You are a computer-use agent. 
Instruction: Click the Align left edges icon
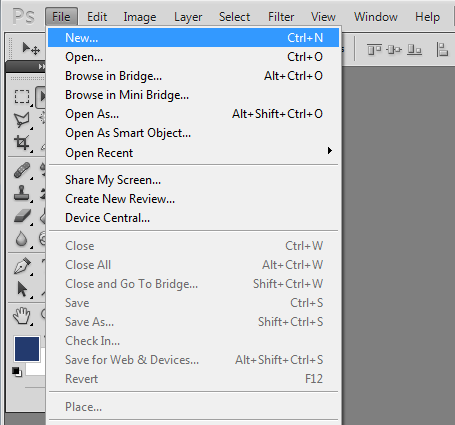click(442, 50)
